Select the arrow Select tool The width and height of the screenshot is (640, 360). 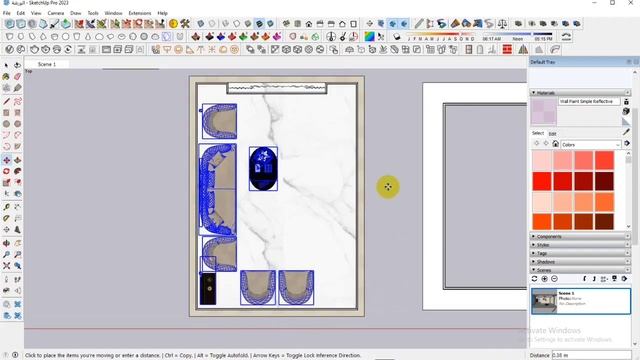(x=6, y=65)
